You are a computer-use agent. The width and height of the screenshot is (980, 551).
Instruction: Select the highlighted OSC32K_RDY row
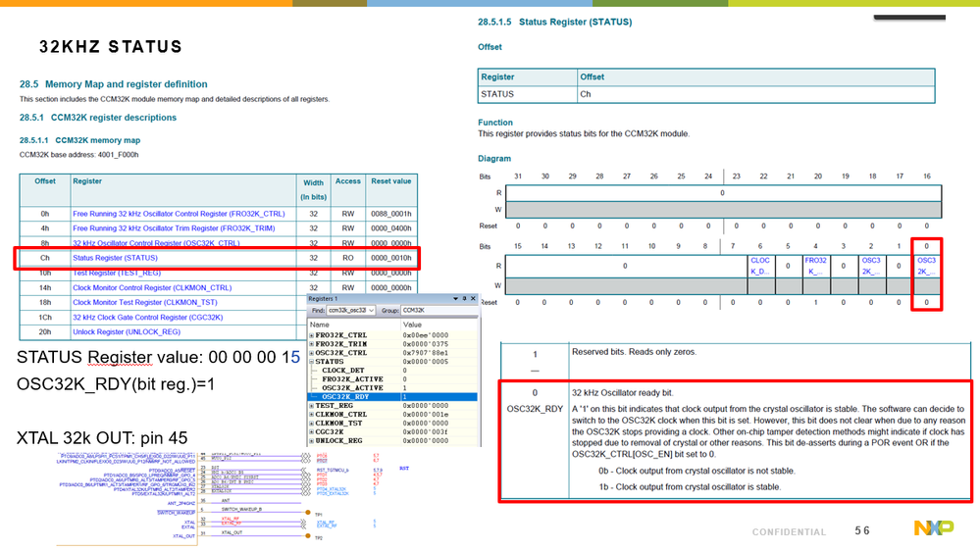click(393, 397)
